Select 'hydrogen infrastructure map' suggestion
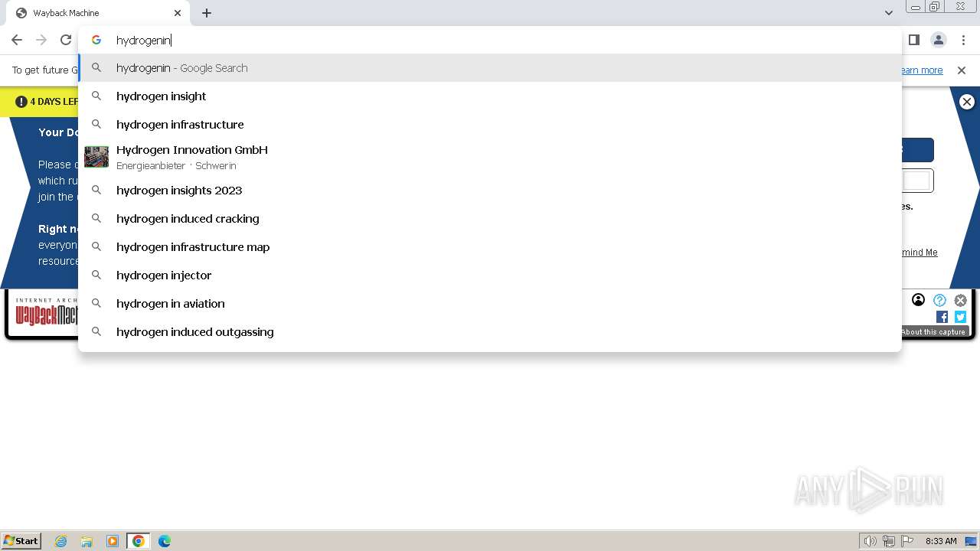The image size is (980, 551). click(490, 247)
